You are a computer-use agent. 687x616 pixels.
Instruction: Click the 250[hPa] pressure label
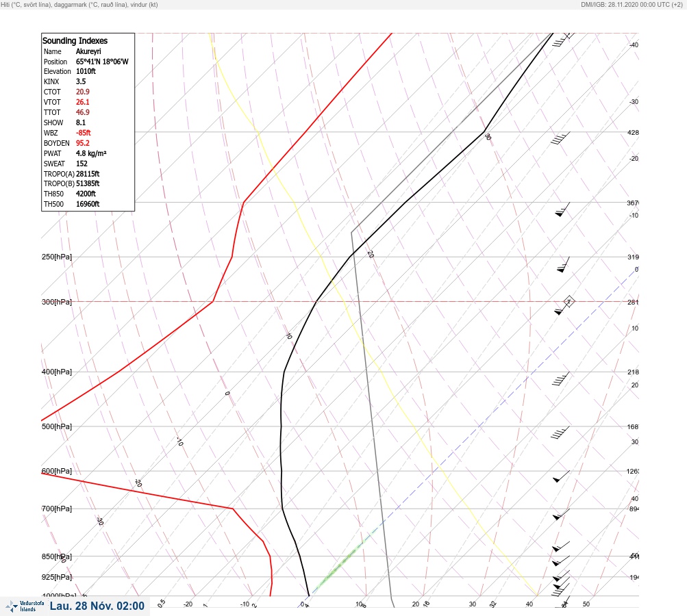pyautogui.click(x=57, y=257)
